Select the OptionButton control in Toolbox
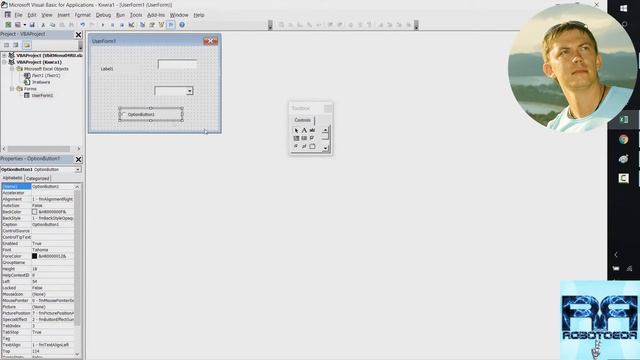This screenshot has height=360, width=640. point(296,146)
